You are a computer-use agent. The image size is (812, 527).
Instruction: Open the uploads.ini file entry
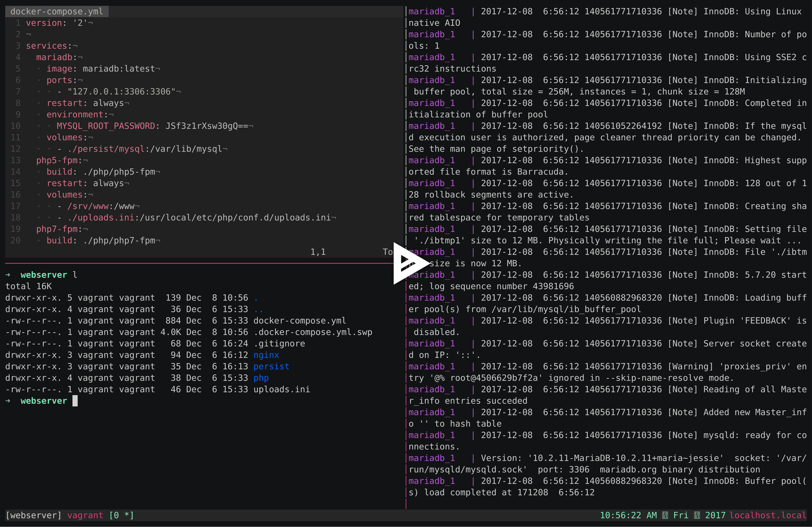click(281, 389)
